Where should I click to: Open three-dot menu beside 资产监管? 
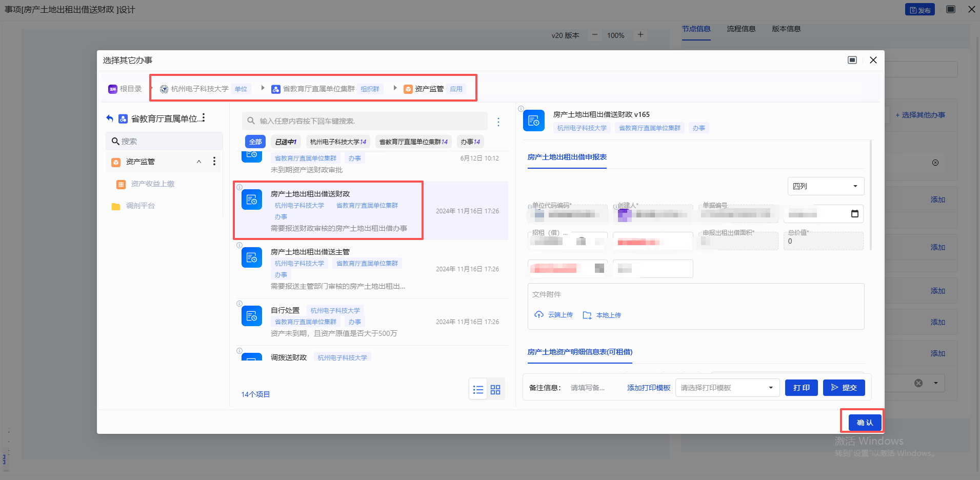[x=214, y=162]
